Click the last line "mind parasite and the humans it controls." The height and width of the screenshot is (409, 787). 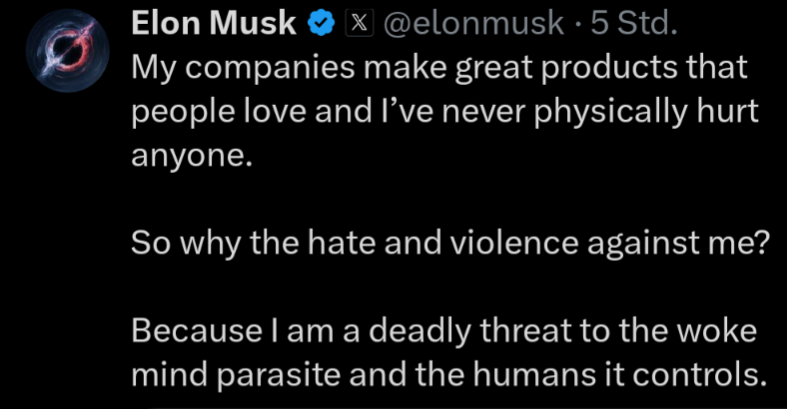coord(447,377)
